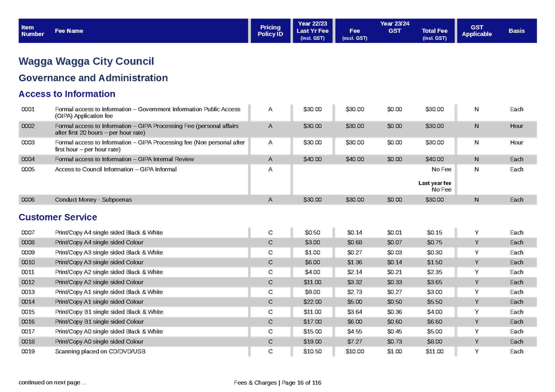Click the $11.00 total fee in row 0019
555x392 pixels.
pyautogui.click(x=434, y=351)
